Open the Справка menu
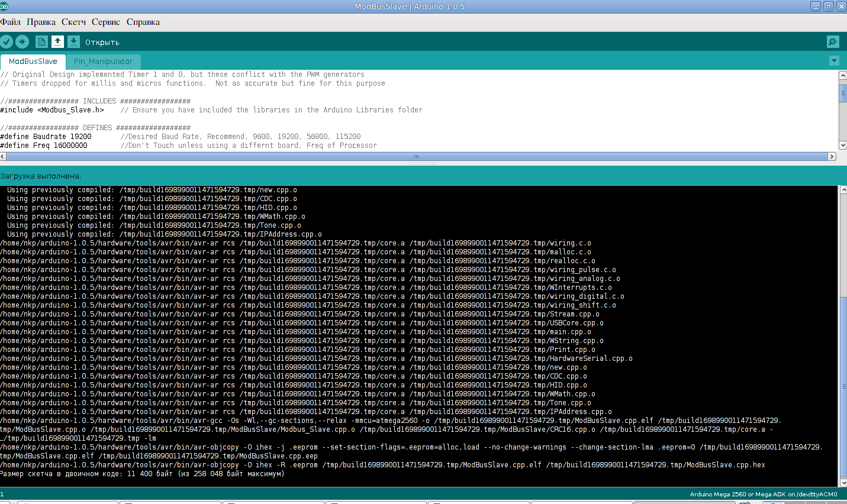 click(143, 22)
